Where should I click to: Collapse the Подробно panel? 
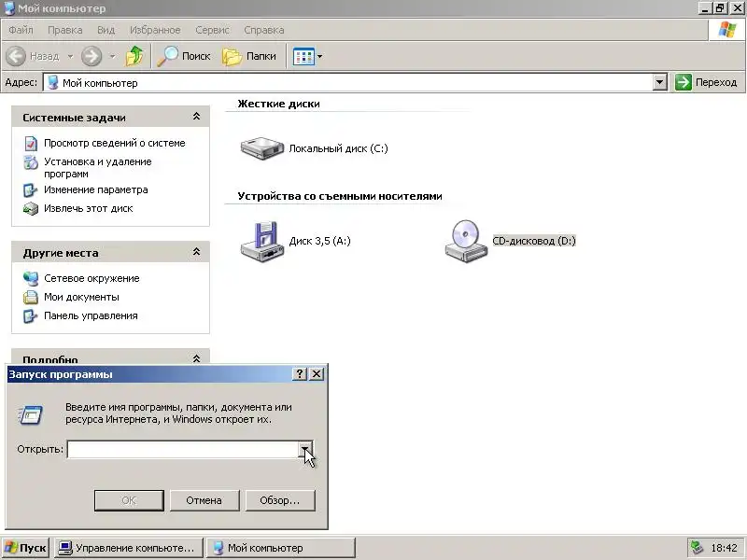(x=196, y=358)
